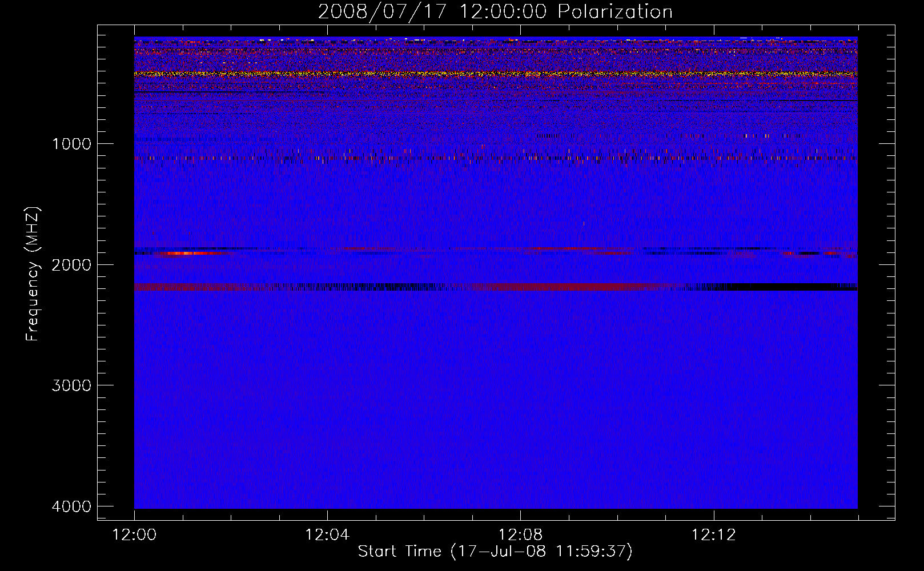Viewport: 924px width, 571px height.
Task: Click the 12:12 time tick label
Action: click(714, 535)
